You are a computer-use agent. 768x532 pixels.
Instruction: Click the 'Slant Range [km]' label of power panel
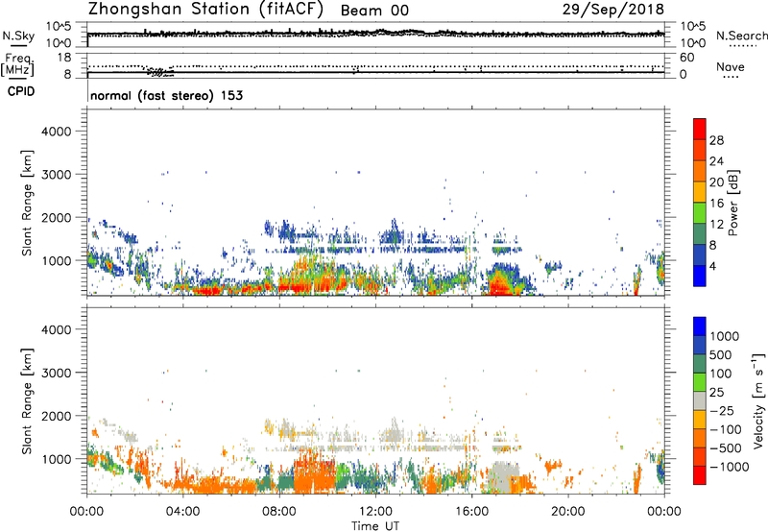point(27,203)
